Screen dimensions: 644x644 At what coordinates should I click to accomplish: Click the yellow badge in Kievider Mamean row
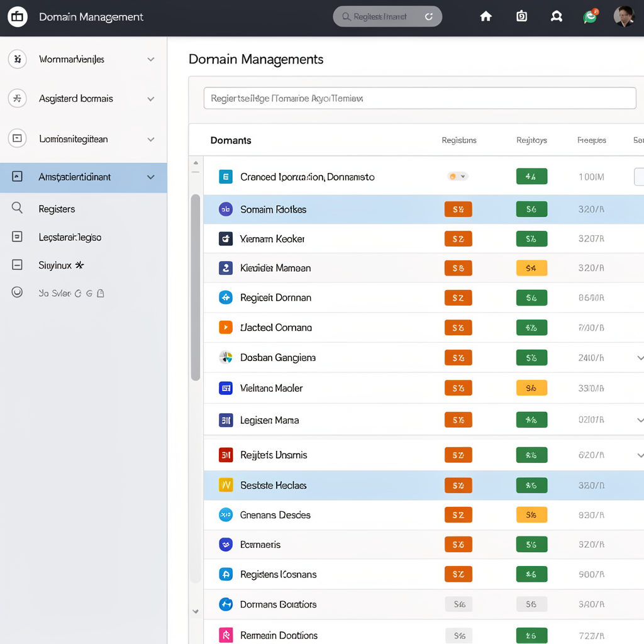point(531,268)
